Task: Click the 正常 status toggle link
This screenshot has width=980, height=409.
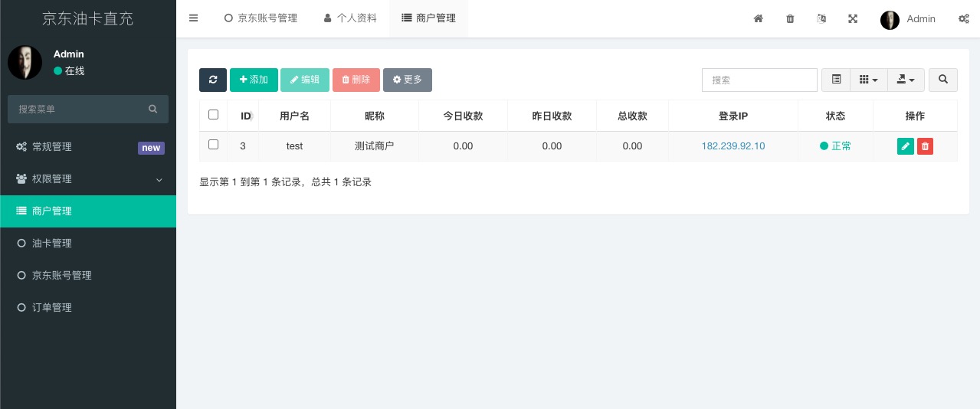Action: pyautogui.click(x=835, y=146)
